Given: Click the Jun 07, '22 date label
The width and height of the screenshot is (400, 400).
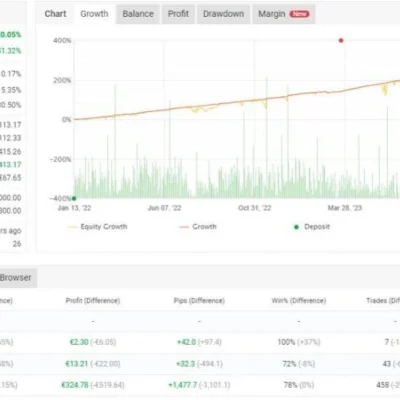Looking at the screenshot, I should [164, 208].
